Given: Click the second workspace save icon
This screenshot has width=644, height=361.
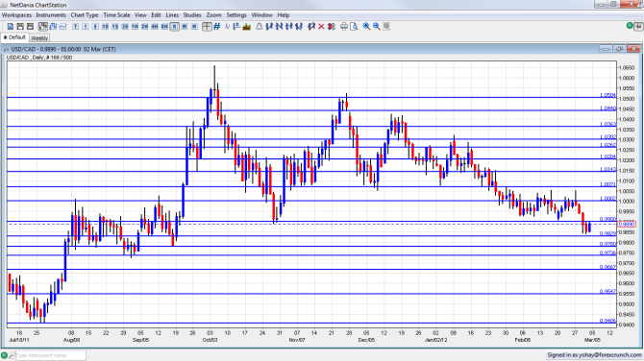Looking at the screenshot, I should pos(20,27).
